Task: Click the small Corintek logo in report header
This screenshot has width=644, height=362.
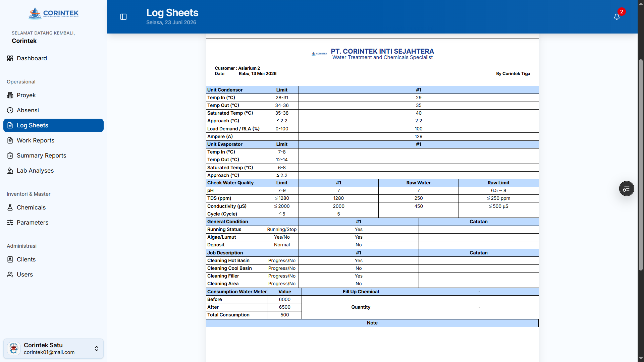Action: 319,54
